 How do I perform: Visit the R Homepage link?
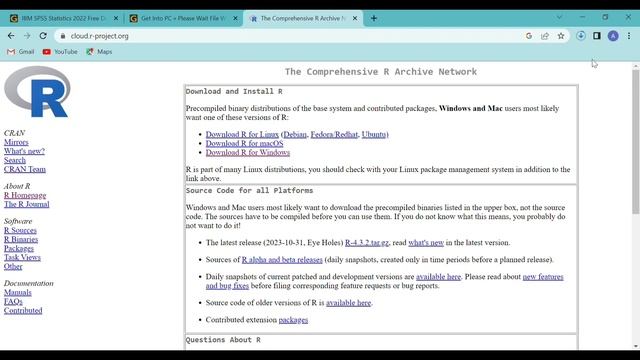(25, 195)
